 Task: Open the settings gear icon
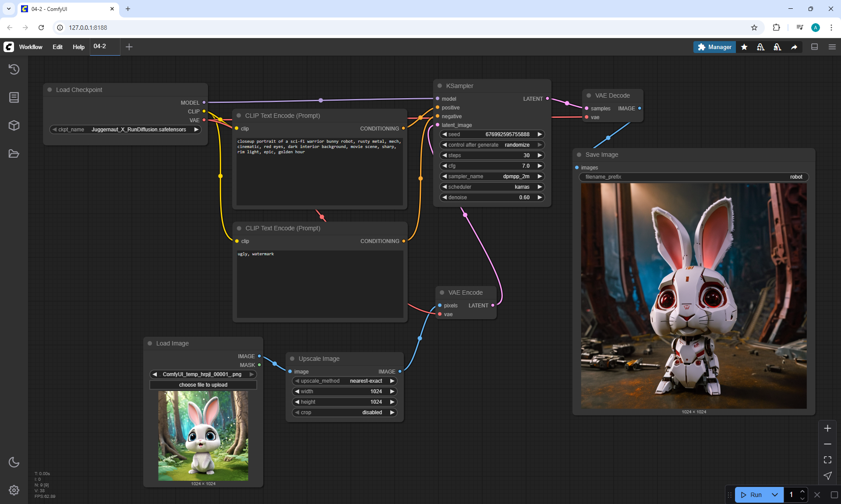[14, 490]
